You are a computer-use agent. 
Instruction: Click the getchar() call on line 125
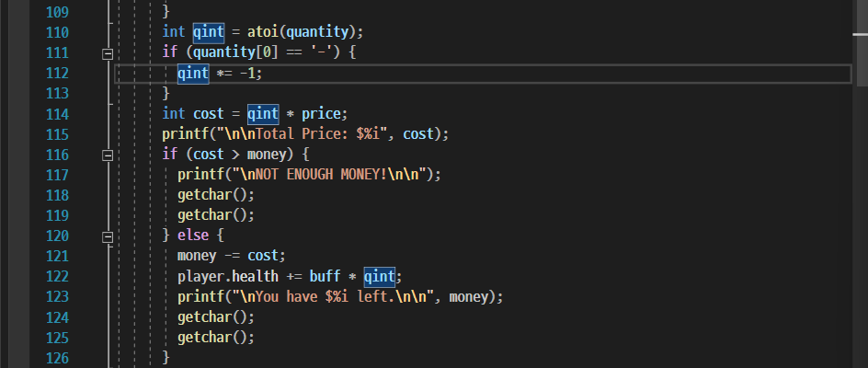point(216,337)
